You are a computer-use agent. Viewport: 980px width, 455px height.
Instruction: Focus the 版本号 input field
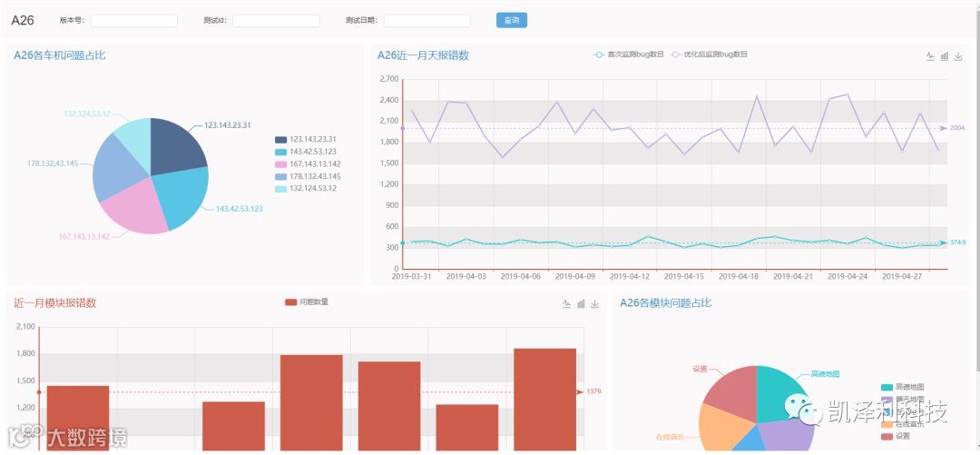[x=133, y=21]
